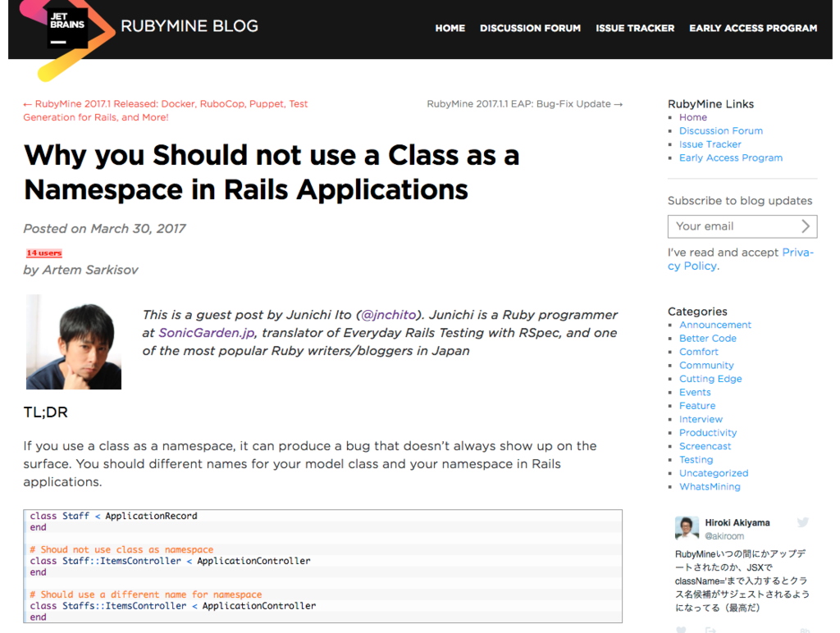Click the Subscribe to blog updates heading
Image resolution: width=840 pixels, height=633 pixels.
[740, 200]
